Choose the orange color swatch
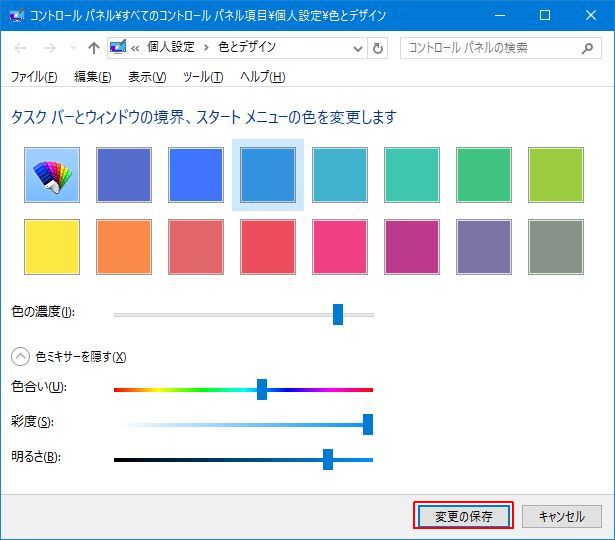Image resolution: width=615 pixels, height=540 pixels. (124, 246)
